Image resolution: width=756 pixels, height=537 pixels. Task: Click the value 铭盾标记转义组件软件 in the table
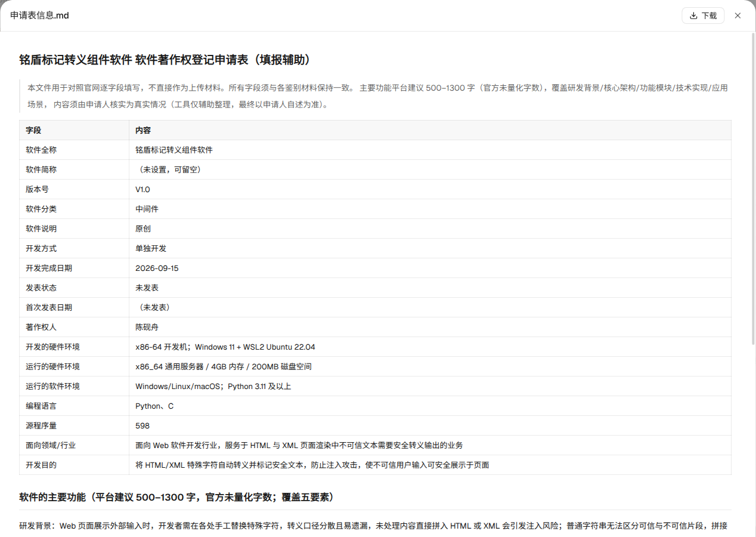[174, 150]
